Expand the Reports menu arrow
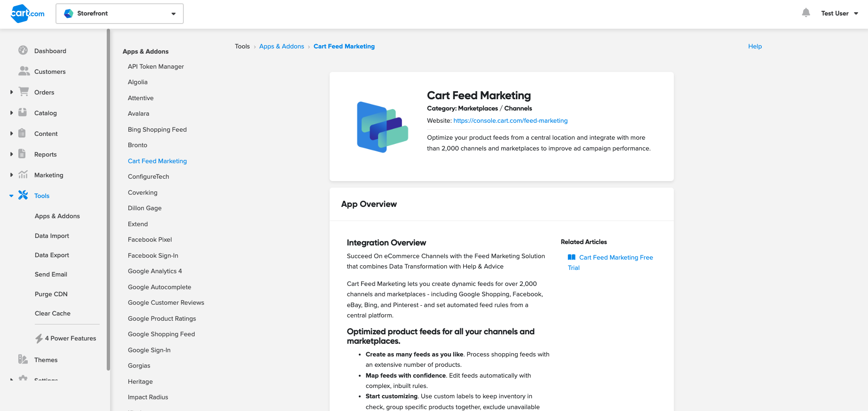 coord(11,154)
